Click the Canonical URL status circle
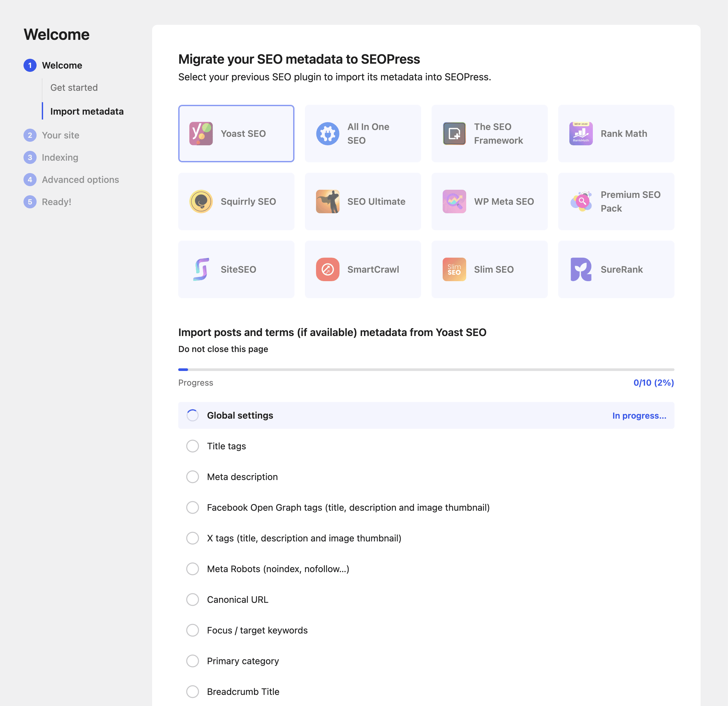The image size is (728, 706). (192, 600)
